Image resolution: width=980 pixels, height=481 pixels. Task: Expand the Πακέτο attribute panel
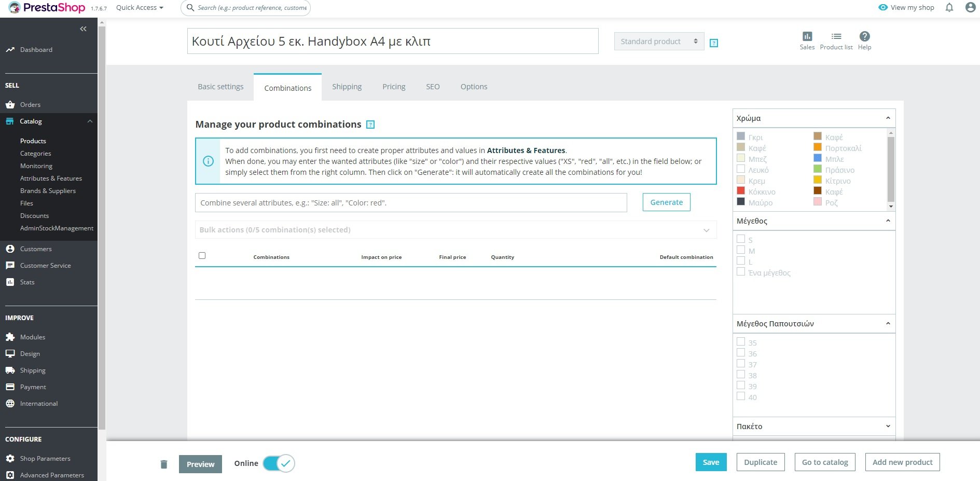(888, 427)
